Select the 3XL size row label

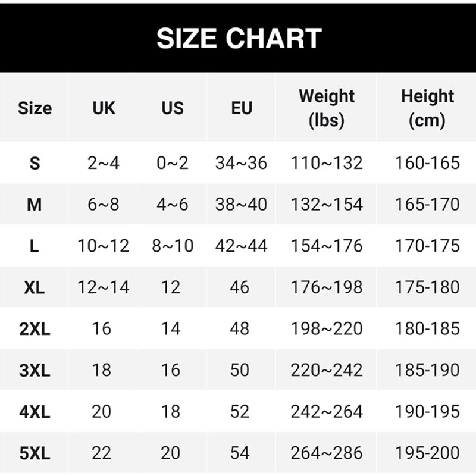point(35,370)
